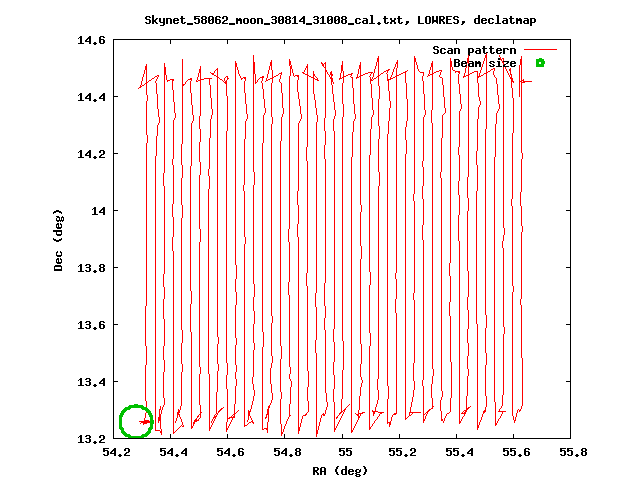640x480 pixels.
Task: Click the 14.6 Dec tick label
Action: pos(91,40)
